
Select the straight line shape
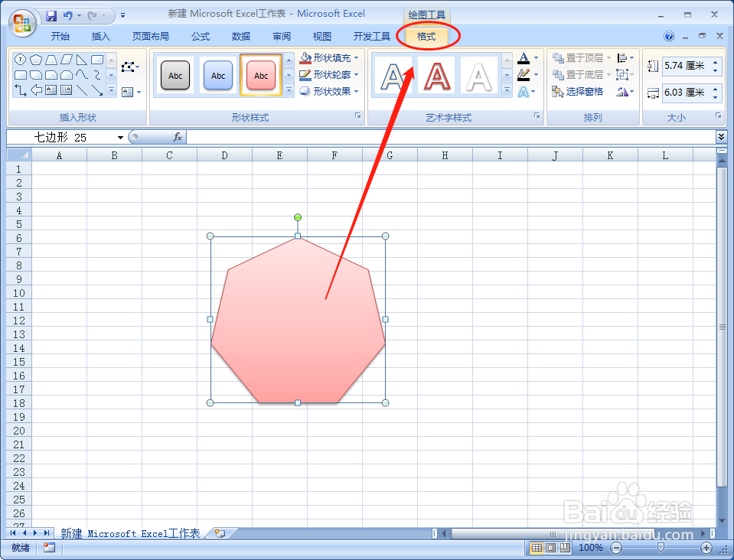pyautogui.click(x=82, y=90)
